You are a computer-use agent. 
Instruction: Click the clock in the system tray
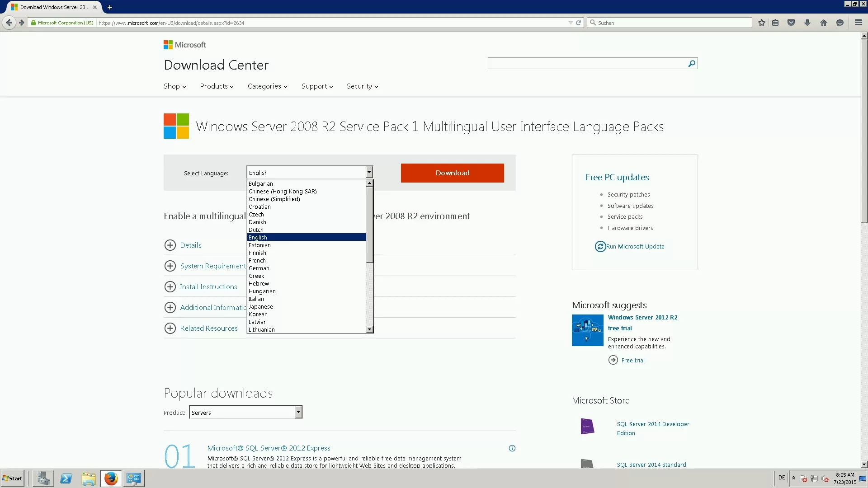[x=845, y=479]
